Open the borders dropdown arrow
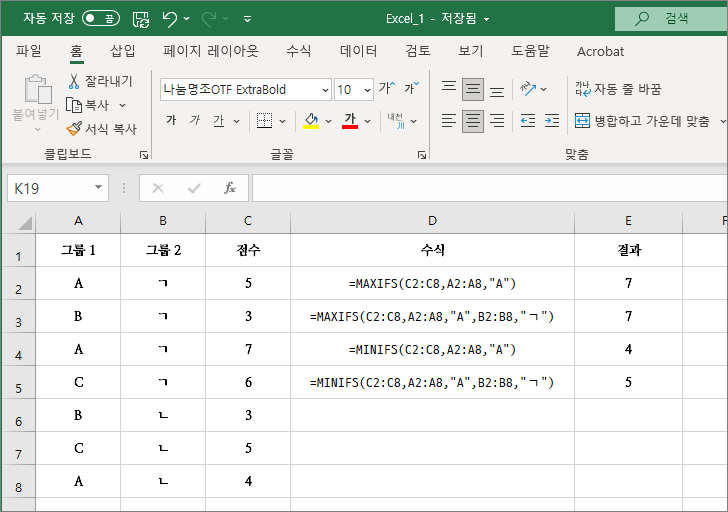The width and height of the screenshot is (728, 512). pos(282,121)
